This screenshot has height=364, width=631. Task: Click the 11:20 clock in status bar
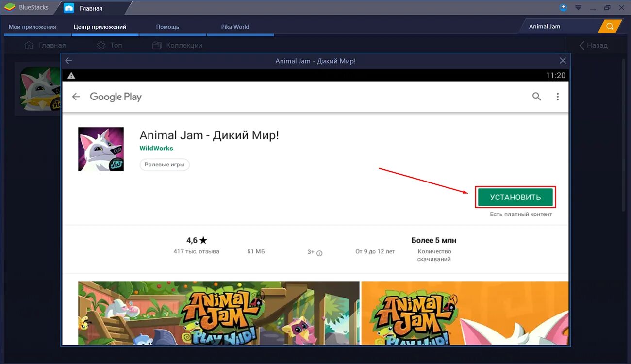[556, 75]
